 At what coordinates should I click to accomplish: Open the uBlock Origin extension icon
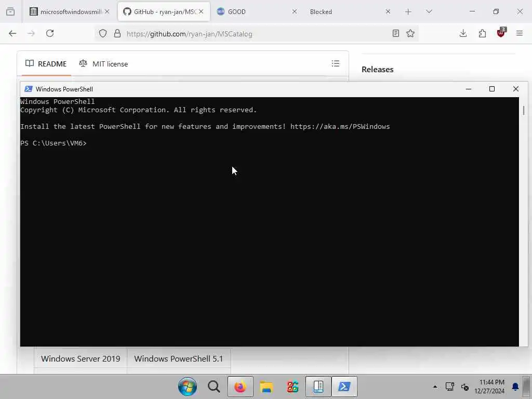click(x=501, y=33)
